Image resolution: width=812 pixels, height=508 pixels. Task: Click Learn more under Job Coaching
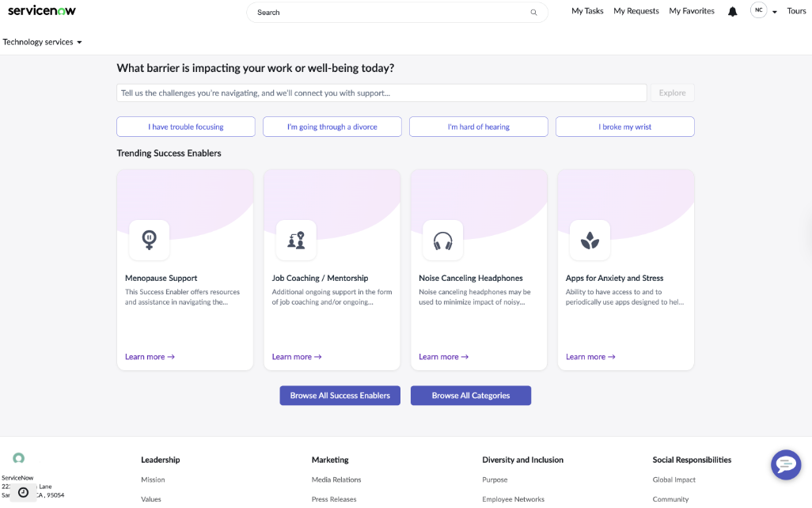(297, 357)
